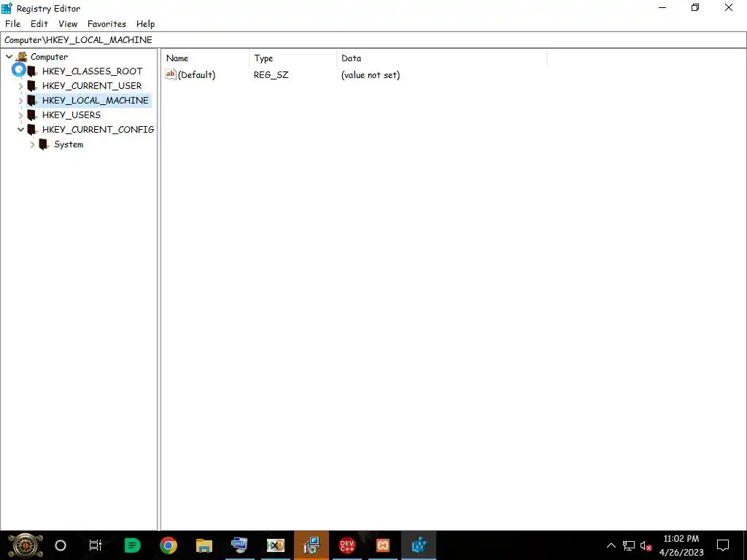This screenshot has width=747, height=560.
Task: Click the System key folder icon
Action: pos(44,144)
